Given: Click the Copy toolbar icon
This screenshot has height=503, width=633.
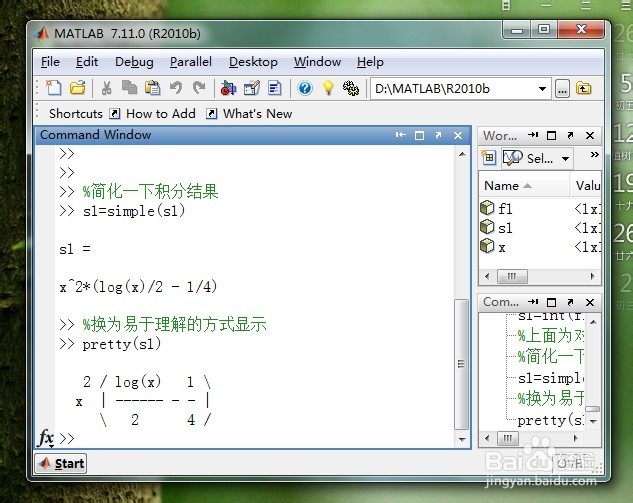Looking at the screenshot, I should (129, 88).
